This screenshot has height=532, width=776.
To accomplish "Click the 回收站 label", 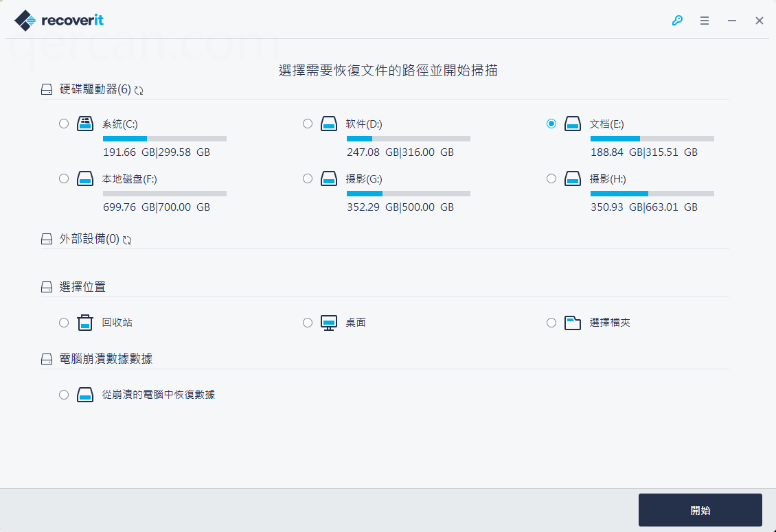I will (117, 323).
